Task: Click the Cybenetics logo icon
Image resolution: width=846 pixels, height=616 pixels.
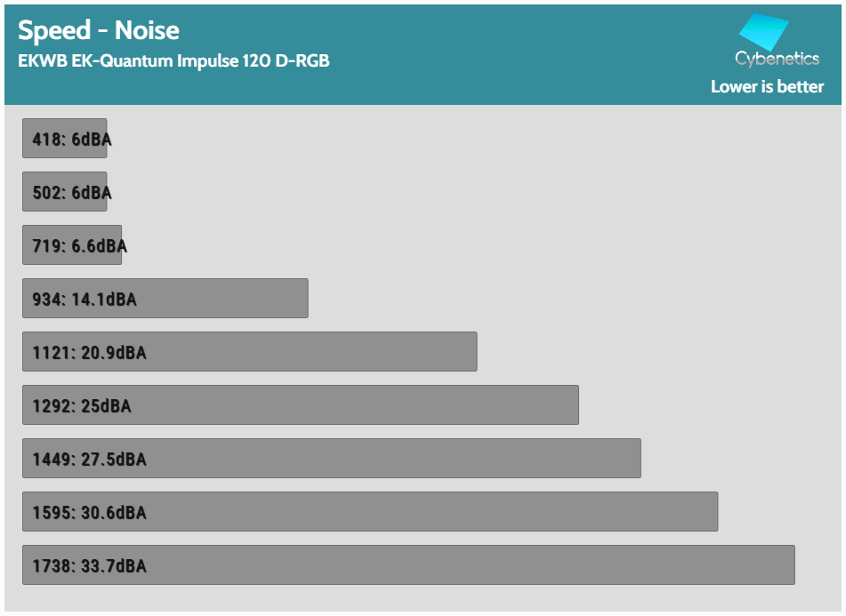Action: [764, 32]
